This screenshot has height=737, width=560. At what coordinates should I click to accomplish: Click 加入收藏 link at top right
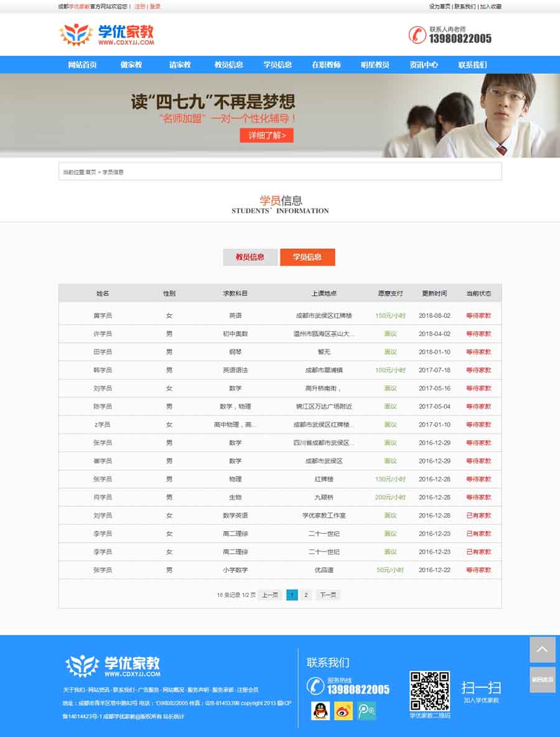[x=490, y=7]
